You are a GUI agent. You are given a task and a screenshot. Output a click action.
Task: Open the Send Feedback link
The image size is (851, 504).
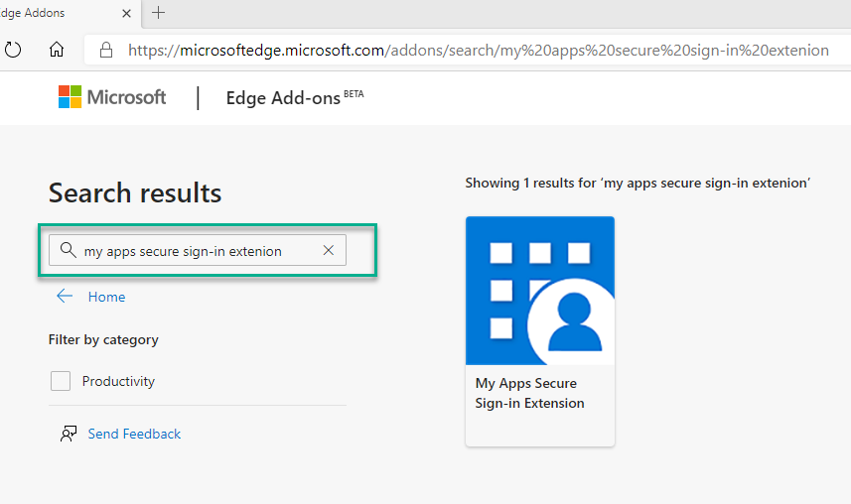pyautogui.click(x=134, y=434)
